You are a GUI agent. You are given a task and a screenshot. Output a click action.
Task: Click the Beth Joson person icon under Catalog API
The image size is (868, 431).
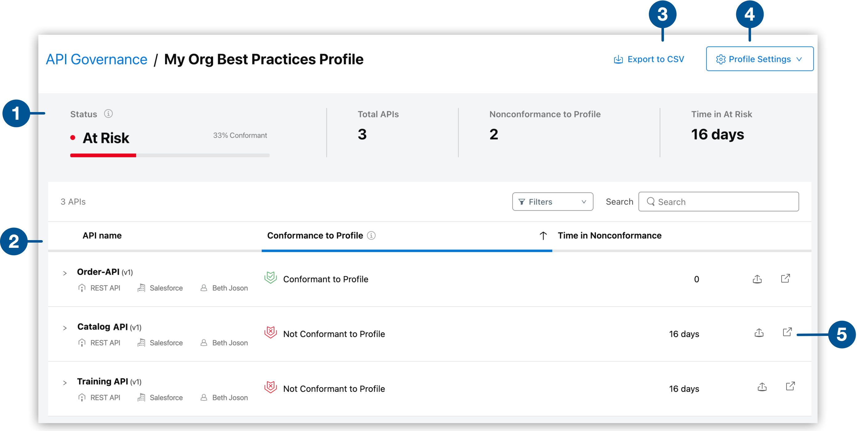[x=203, y=343]
